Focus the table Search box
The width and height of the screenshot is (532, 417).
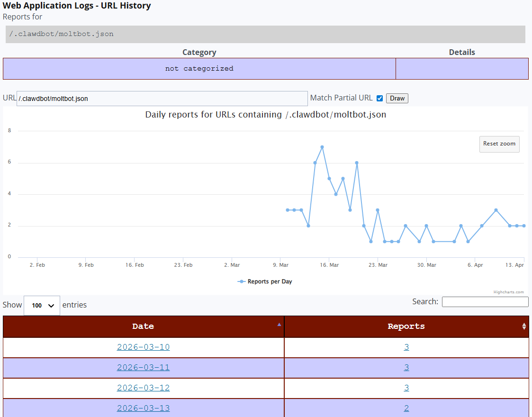coord(485,302)
